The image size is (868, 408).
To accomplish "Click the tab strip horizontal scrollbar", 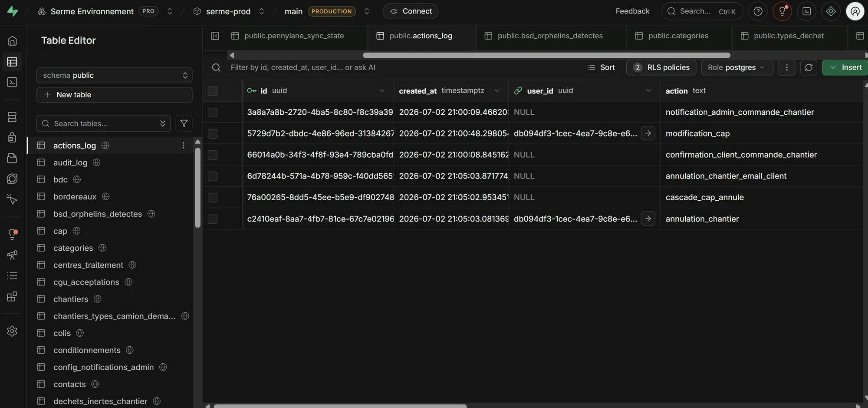I will pyautogui.click(x=546, y=55).
